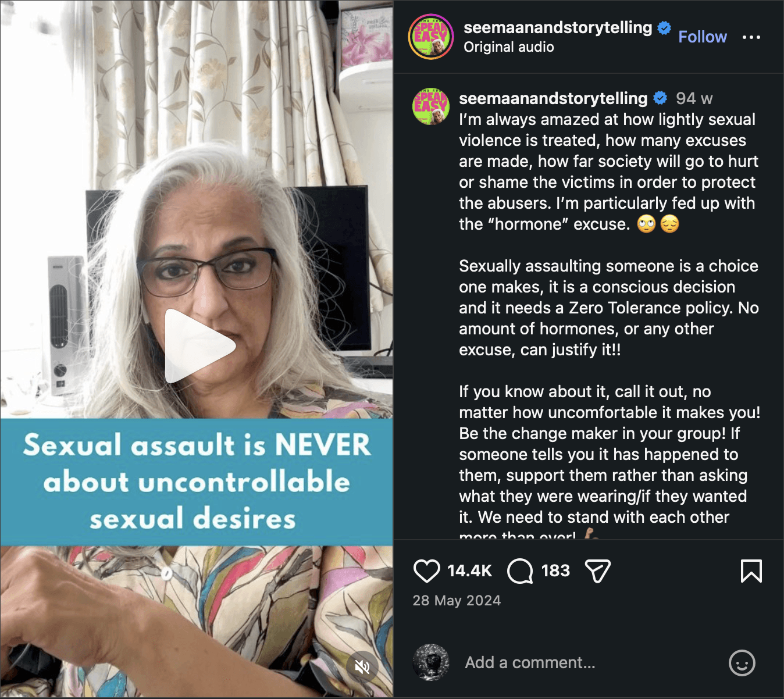The image size is (784, 699).
Task: Unmute the video with speaker icon
Action: click(x=362, y=666)
